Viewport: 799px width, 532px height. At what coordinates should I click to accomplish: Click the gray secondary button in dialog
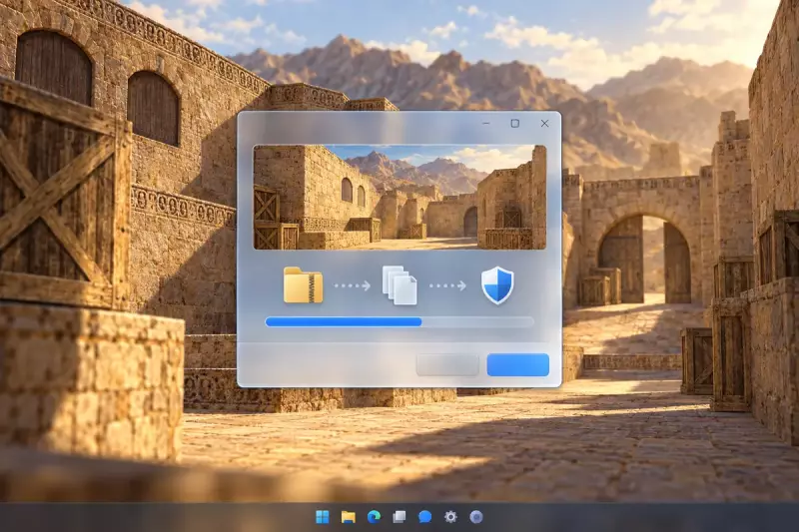447,365
